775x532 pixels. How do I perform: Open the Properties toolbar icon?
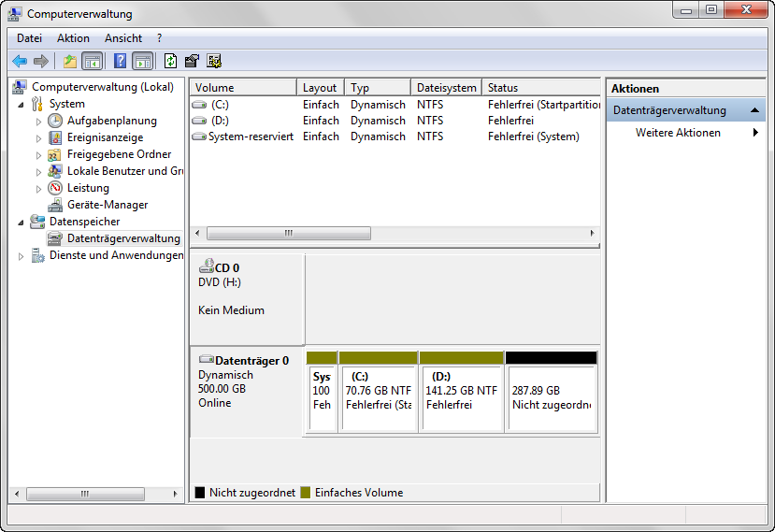(x=192, y=62)
